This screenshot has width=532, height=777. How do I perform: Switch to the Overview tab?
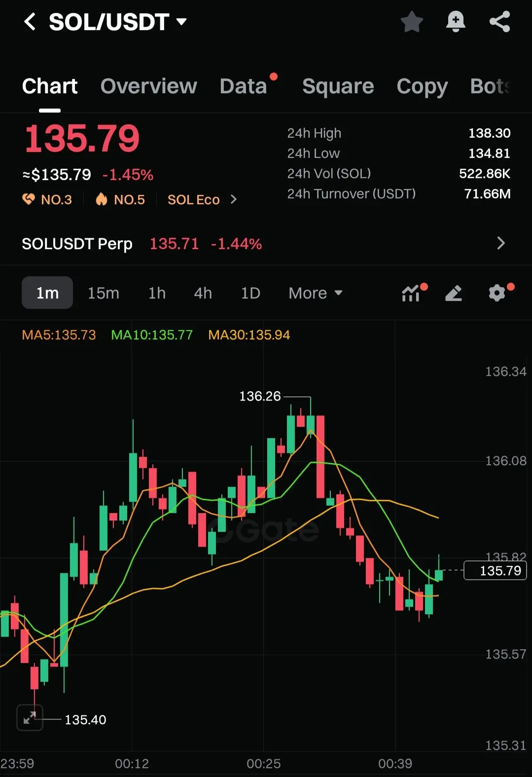click(x=149, y=86)
